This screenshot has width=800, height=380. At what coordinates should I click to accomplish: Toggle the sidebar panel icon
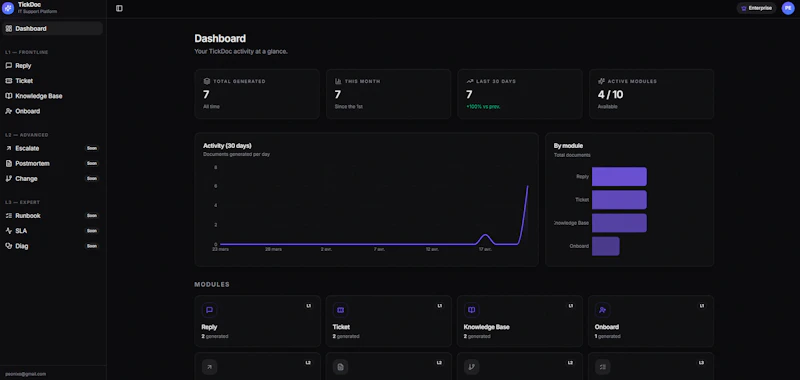coord(119,8)
